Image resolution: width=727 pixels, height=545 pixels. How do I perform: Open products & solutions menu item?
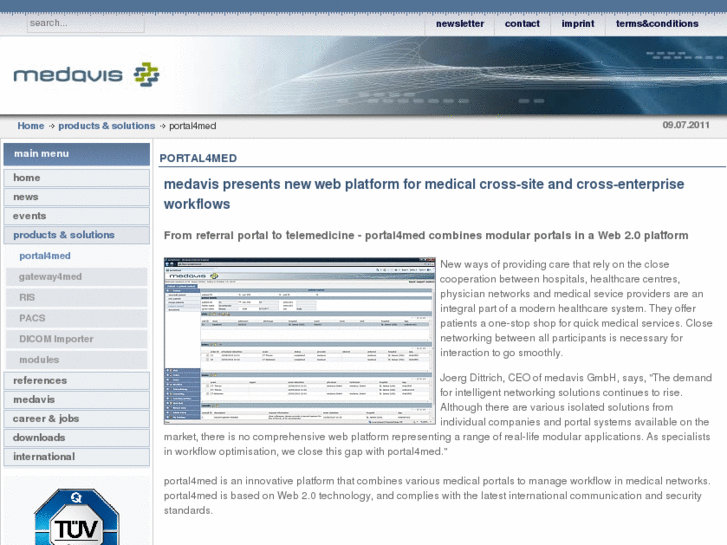point(77,235)
